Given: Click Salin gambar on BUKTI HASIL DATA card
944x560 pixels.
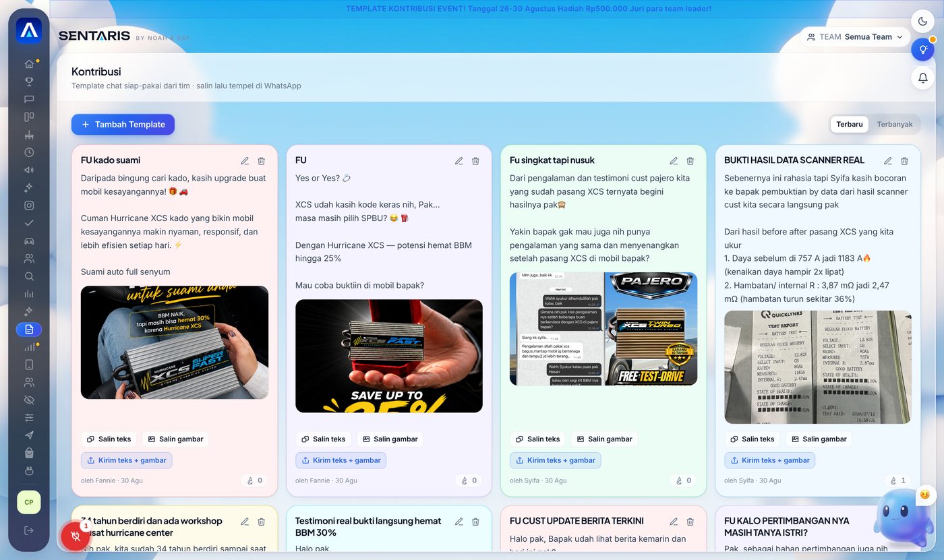Looking at the screenshot, I should (819, 439).
